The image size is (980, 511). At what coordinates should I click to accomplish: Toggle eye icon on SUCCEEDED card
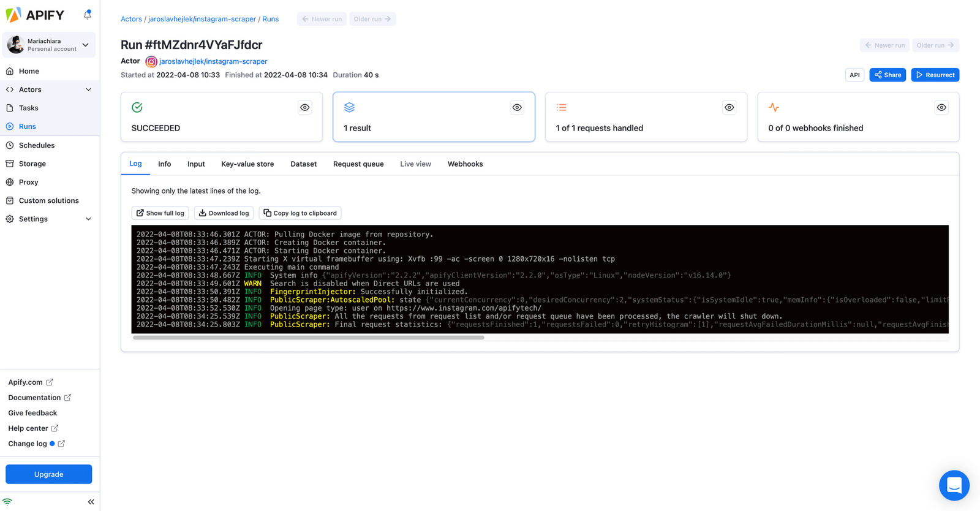click(304, 108)
